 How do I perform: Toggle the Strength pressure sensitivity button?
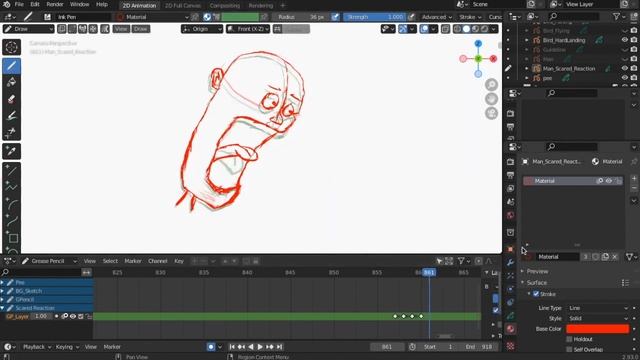click(411, 17)
